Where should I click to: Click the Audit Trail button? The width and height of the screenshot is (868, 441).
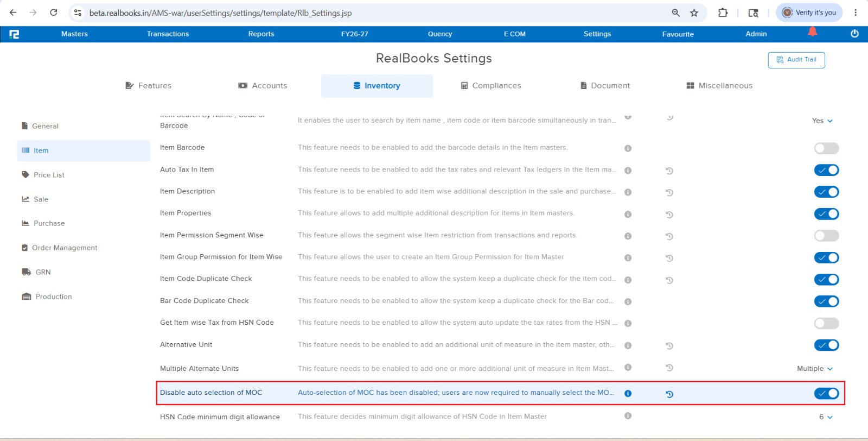(796, 60)
